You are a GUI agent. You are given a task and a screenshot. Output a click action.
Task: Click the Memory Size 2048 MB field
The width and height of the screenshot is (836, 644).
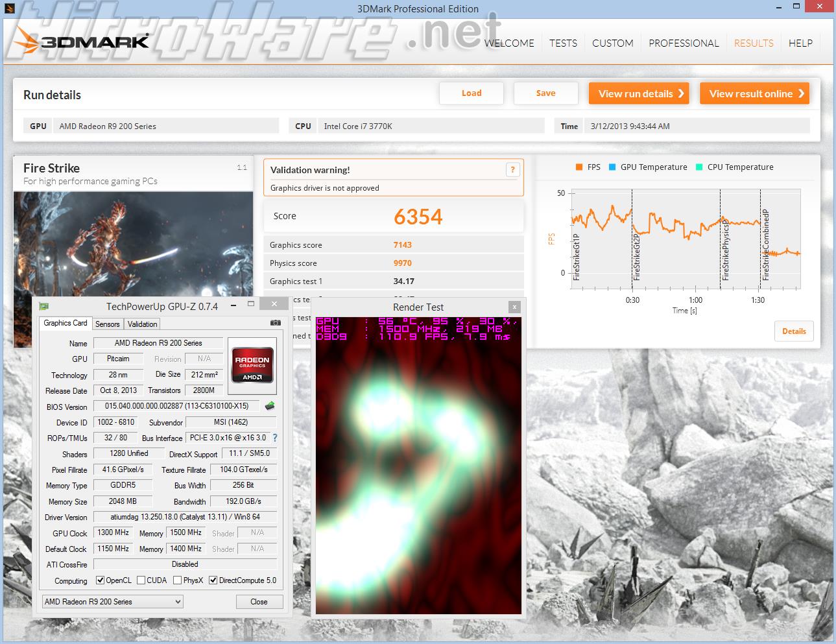coord(123,501)
